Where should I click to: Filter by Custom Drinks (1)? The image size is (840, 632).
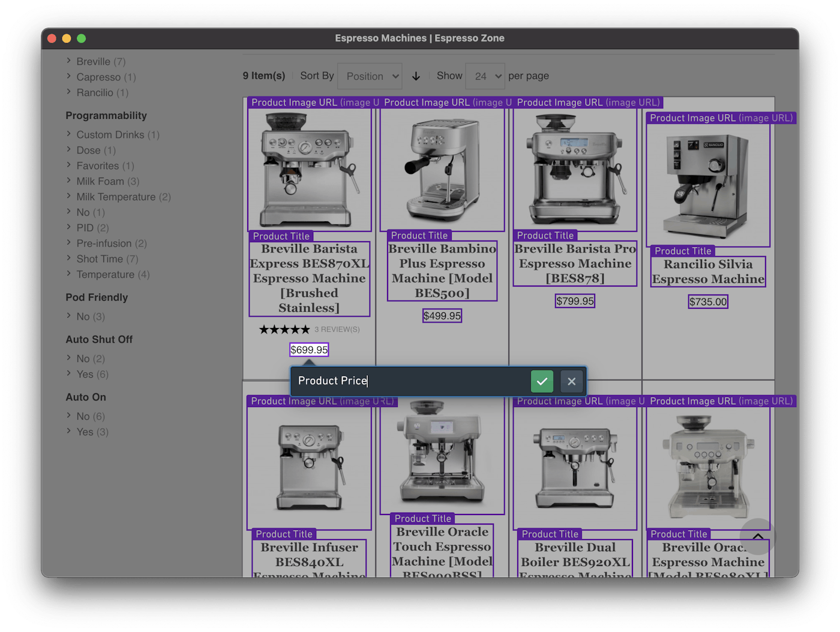pyautogui.click(x=118, y=135)
